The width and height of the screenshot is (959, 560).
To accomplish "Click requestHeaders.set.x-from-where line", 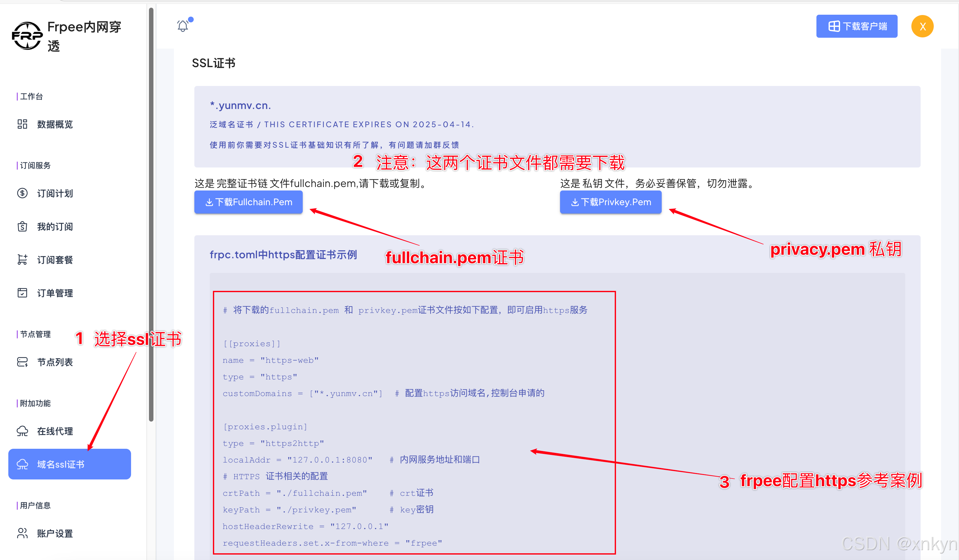I will click(332, 543).
